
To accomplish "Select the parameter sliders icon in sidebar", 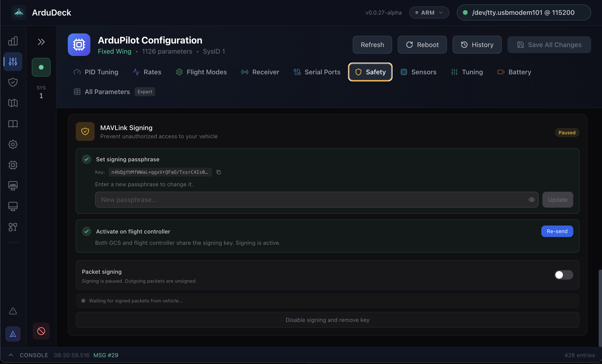I will [x=13, y=62].
